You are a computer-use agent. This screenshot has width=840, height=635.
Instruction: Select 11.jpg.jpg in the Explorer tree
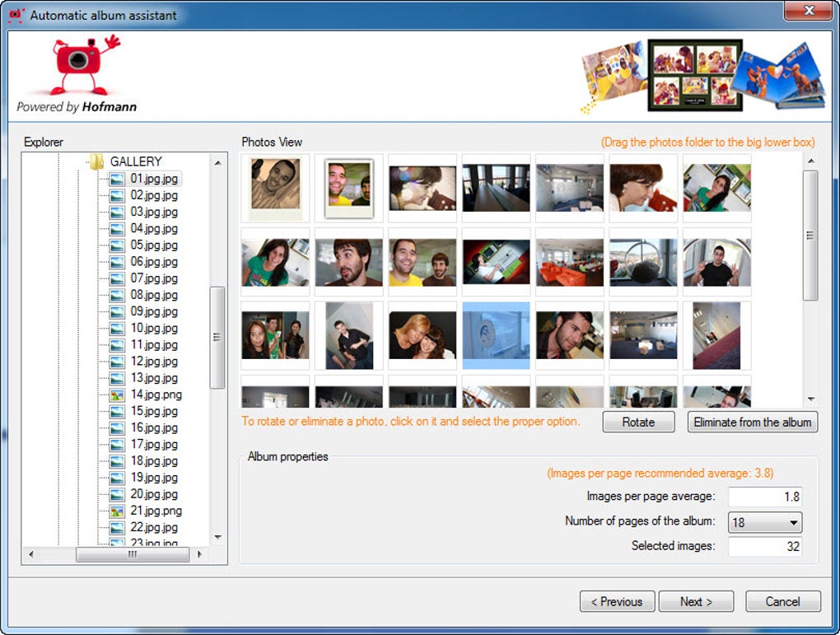pos(154,344)
